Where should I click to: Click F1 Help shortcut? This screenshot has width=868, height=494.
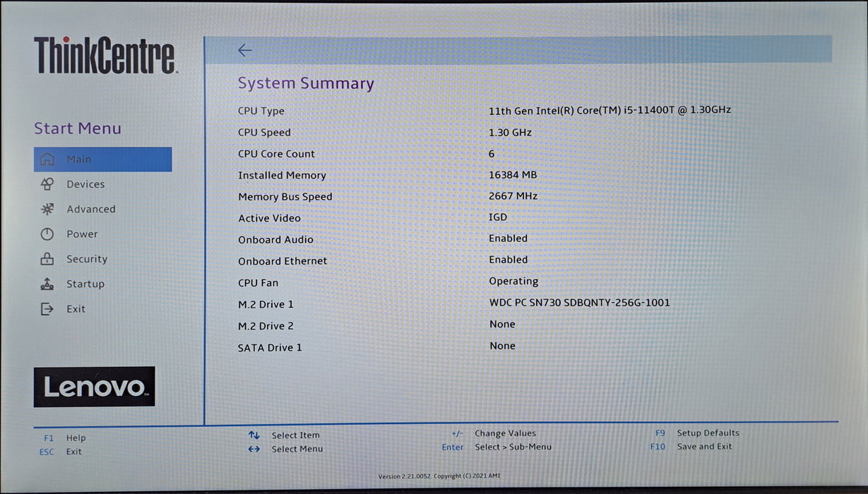[64, 438]
